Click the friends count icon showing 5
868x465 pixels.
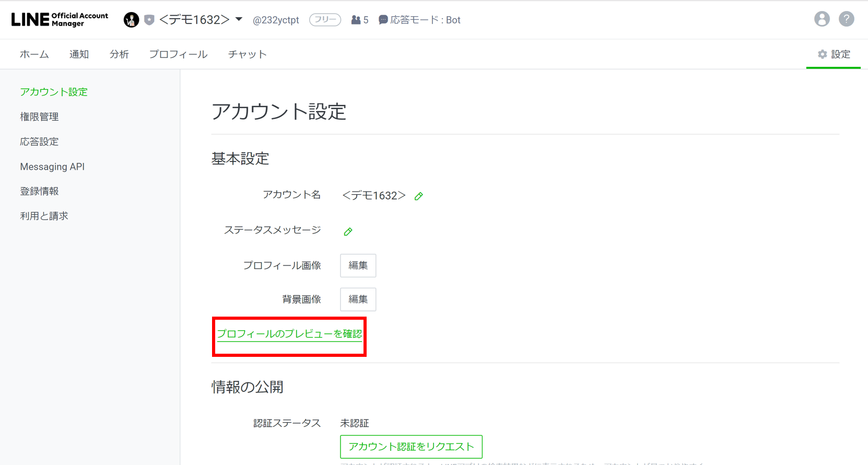click(x=356, y=20)
